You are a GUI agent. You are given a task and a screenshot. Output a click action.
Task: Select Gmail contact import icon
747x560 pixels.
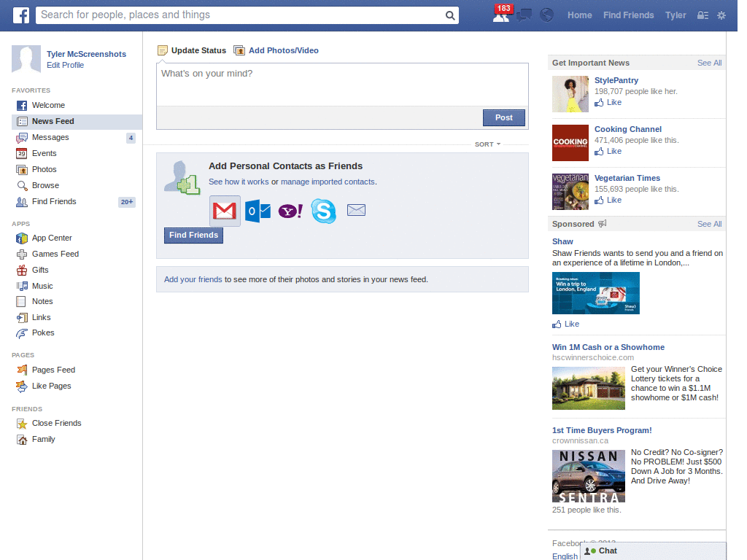(x=225, y=211)
